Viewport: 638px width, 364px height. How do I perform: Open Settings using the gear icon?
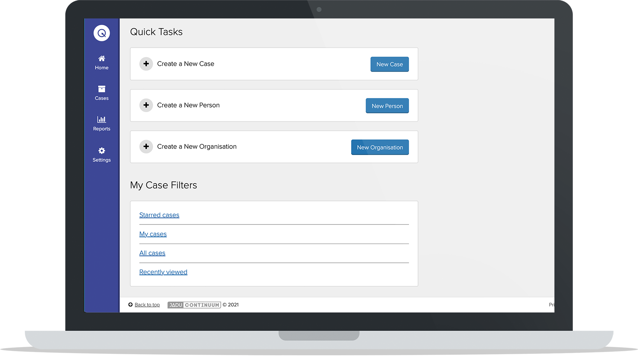coord(102,151)
